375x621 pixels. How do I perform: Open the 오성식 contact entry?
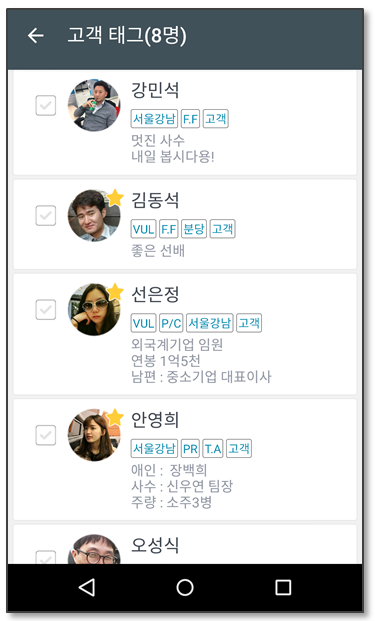coord(185,545)
